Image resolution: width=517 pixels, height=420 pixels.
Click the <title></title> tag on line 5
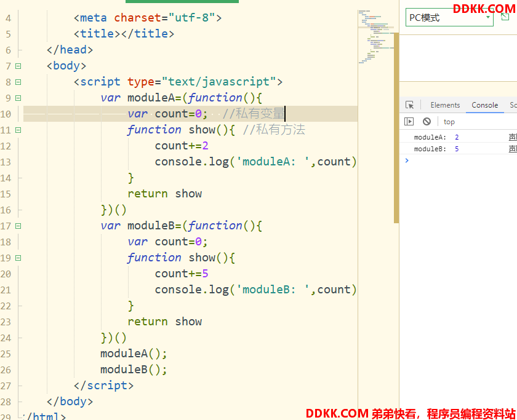point(124,34)
